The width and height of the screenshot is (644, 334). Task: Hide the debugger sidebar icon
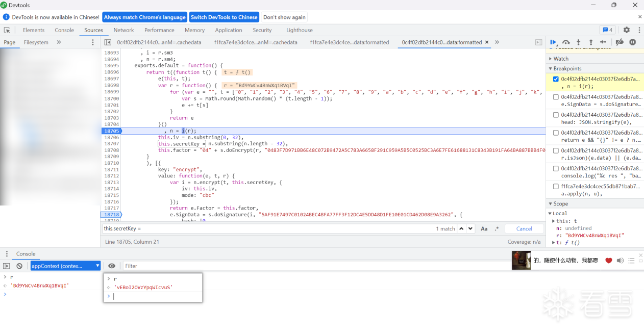pyautogui.click(x=538, y=42)
